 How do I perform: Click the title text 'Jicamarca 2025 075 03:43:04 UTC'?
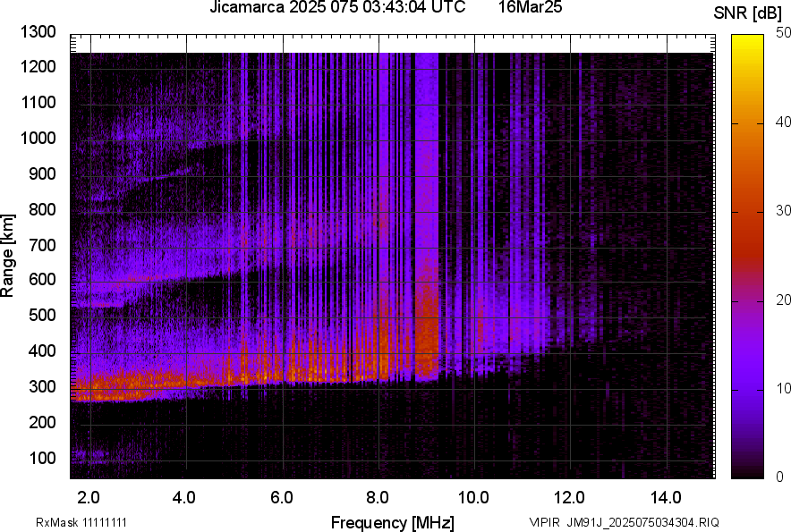click(337, 7)
